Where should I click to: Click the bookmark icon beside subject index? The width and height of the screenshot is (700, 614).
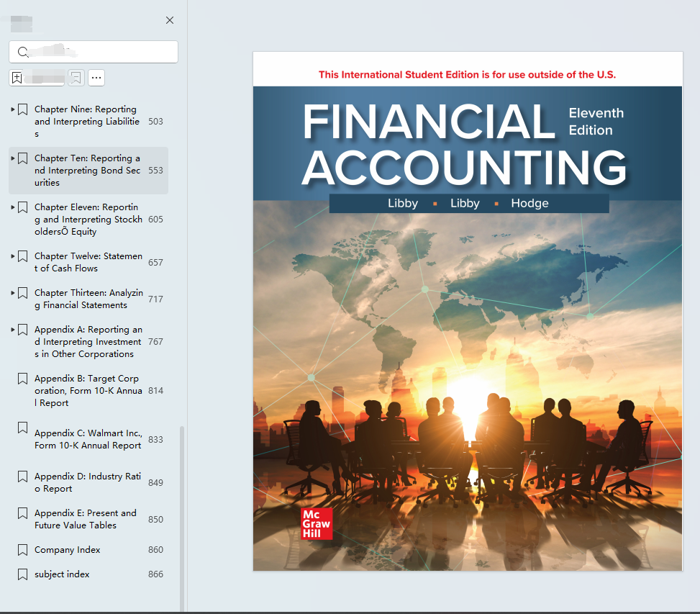23,574
